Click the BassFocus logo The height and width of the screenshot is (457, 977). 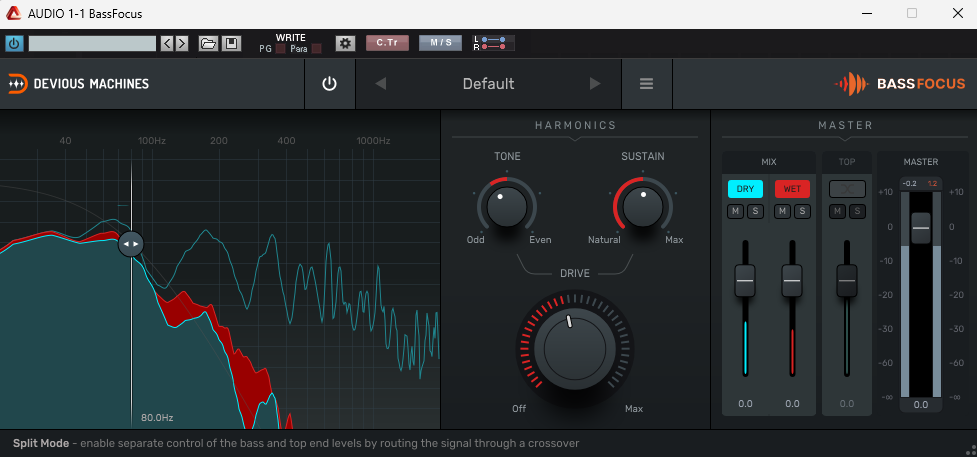900,84
